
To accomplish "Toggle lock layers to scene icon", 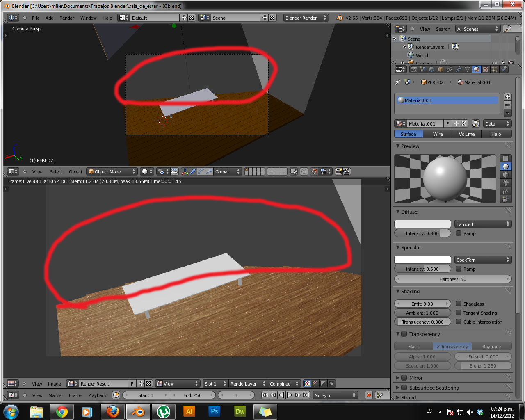I will [x=293, y=171].
